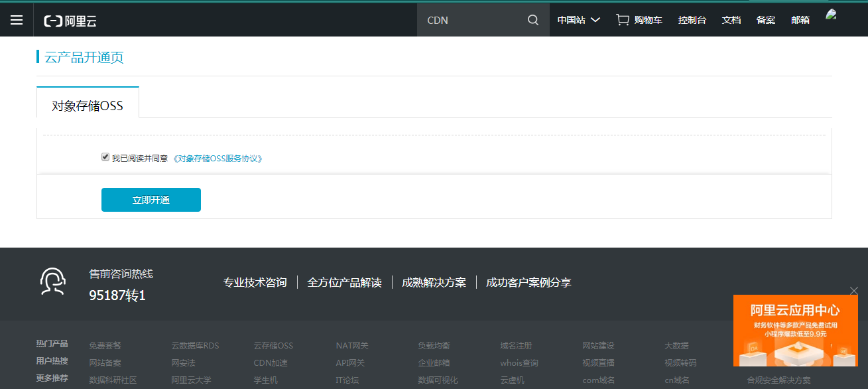Open 备案 in the top navigation

(766, 20)
